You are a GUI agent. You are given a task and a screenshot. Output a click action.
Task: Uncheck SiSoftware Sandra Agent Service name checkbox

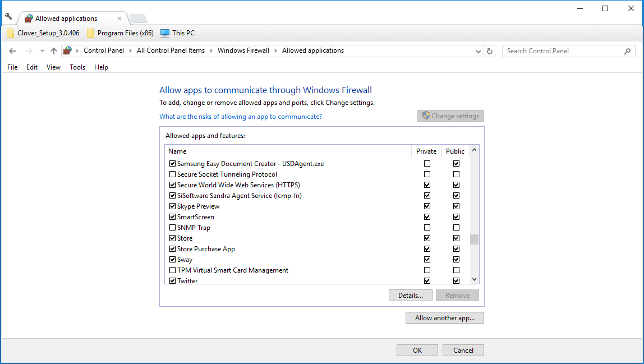[173, 196]
